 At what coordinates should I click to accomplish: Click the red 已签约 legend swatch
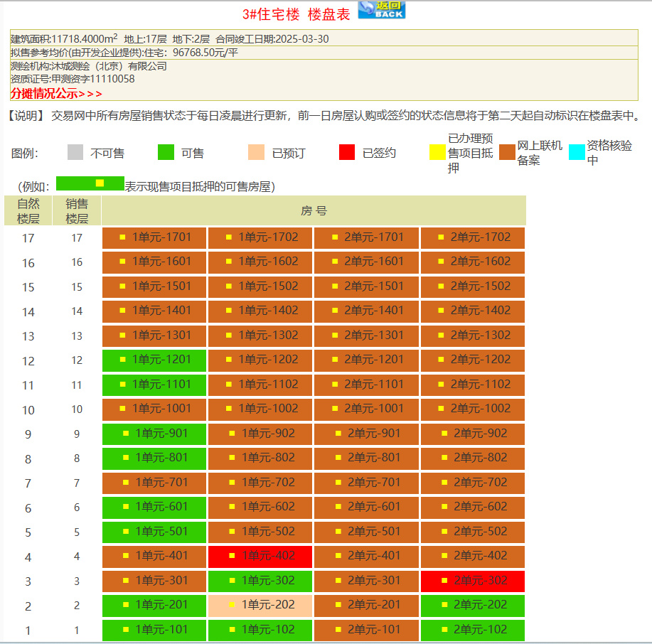(x=348, y=151)
